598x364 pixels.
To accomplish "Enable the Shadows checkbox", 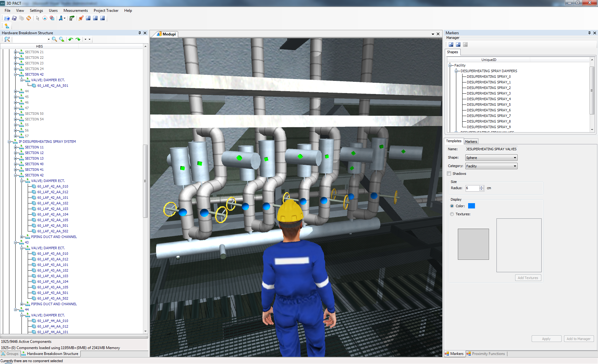I will pyautogui.click(x=449, y=174).
